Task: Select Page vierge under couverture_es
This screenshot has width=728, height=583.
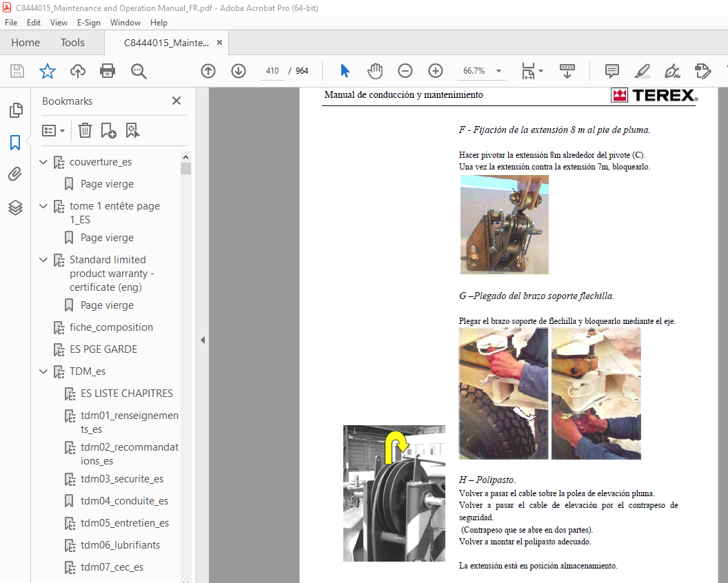Action: [107, 184]
